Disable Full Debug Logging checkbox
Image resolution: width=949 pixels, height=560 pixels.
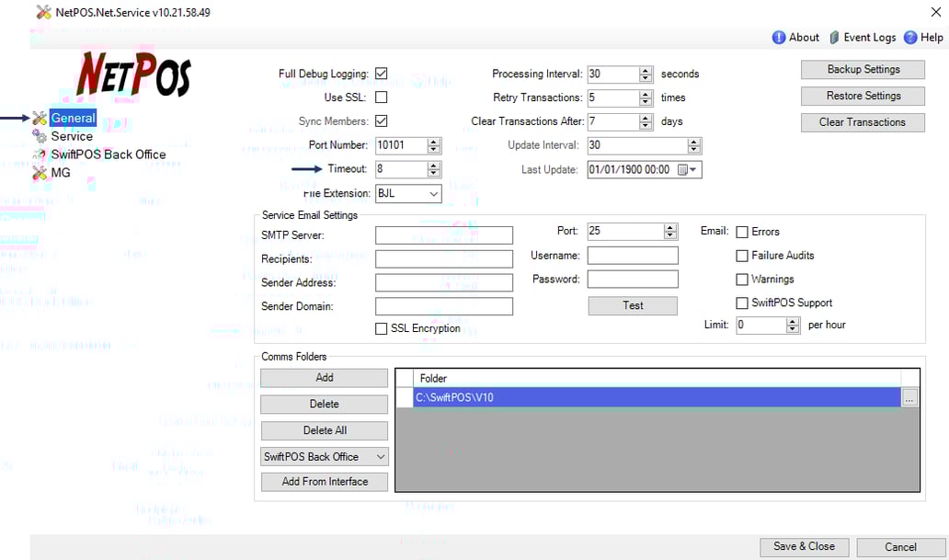pos(381,74)
